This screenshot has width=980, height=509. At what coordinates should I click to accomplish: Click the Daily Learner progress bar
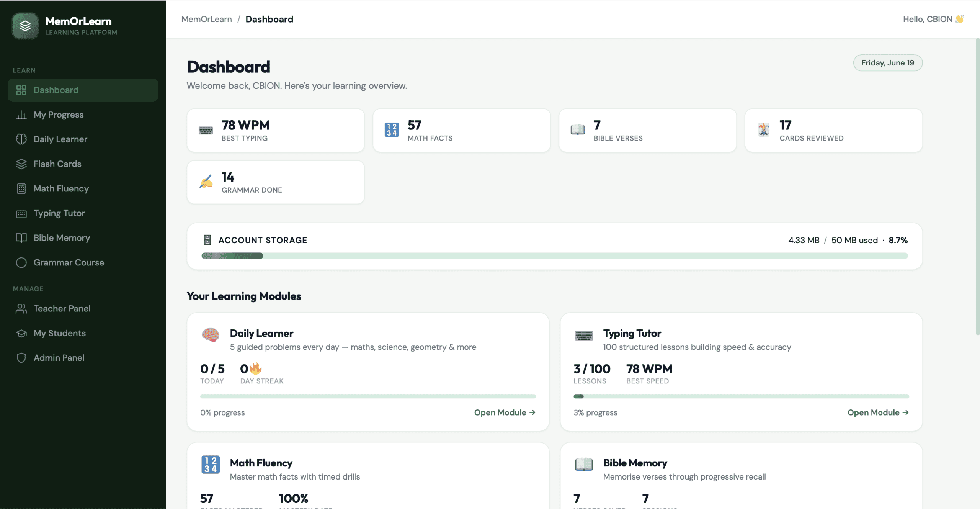tap(368, 396)
